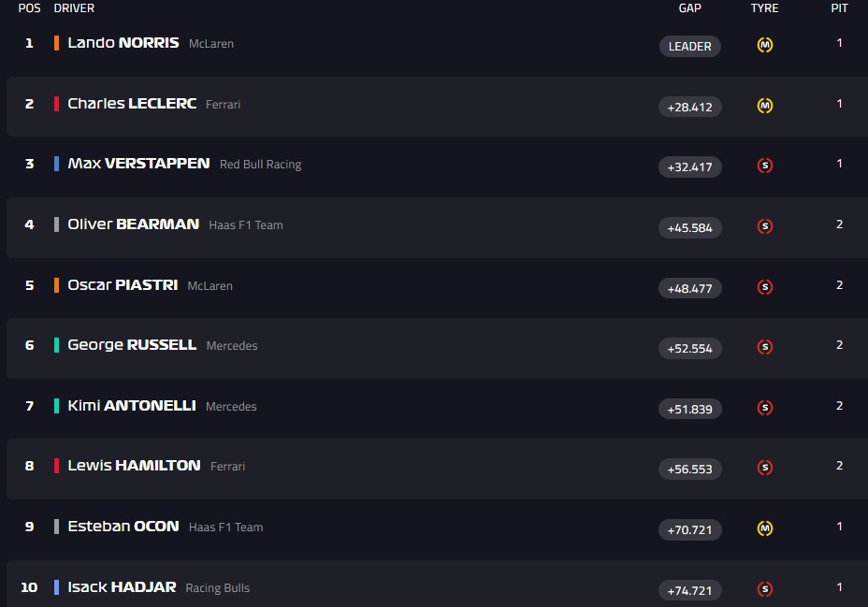
Task: Click Piastri's soft tyre icon
Action: click(764, 287)
